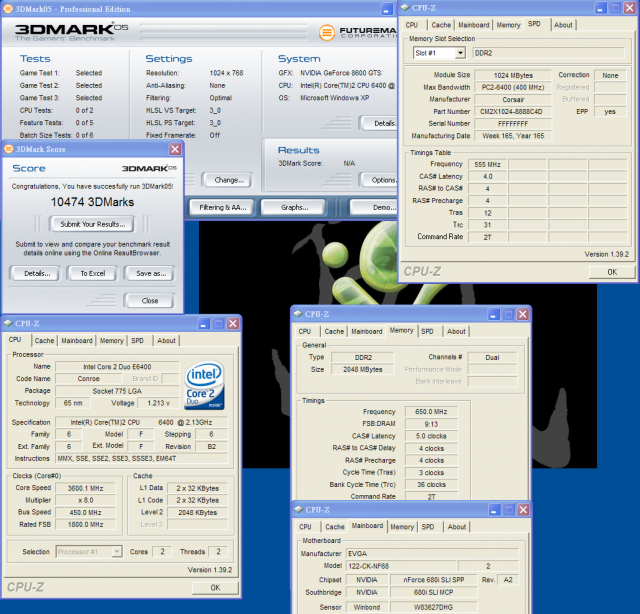Image resolution: width=640 pixels, height=614 pixels.
Task: Click Options button under Results
Action: pos(379,180)
